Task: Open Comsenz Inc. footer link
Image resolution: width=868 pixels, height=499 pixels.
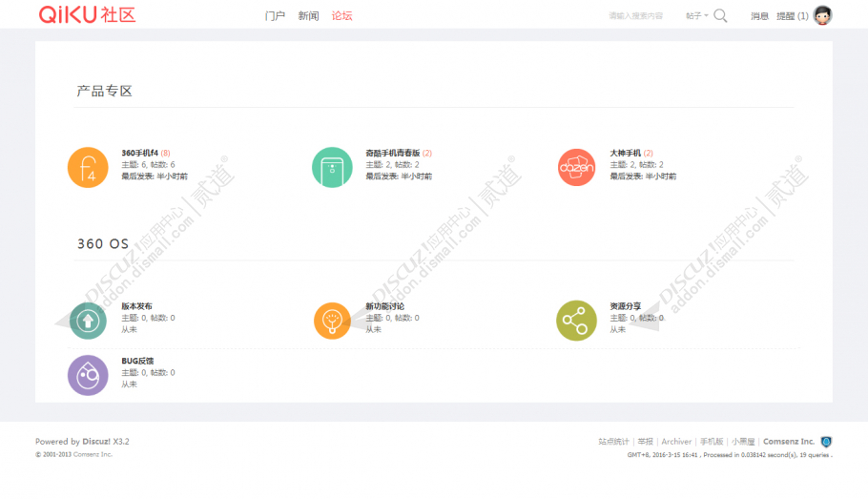Action: coord(789,442)
